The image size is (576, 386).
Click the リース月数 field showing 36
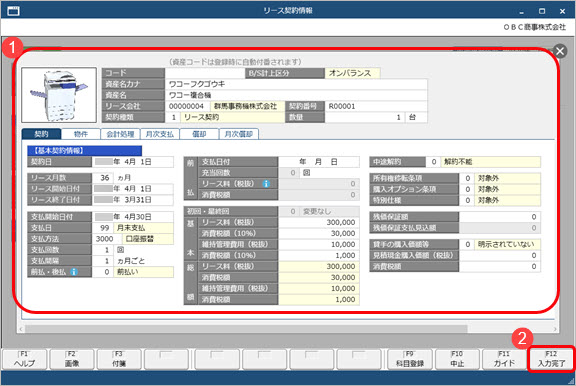click(x=103, y=178)
